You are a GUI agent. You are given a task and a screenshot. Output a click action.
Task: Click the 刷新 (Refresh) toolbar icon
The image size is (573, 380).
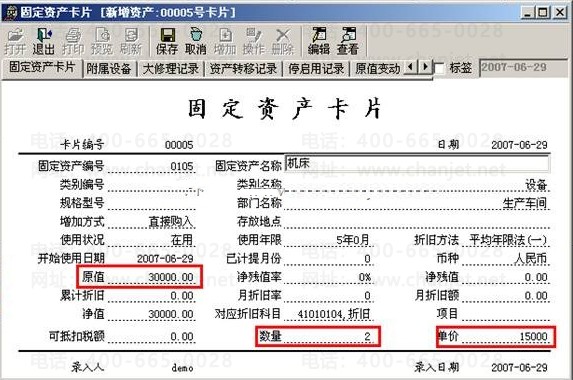coord(131,41)
